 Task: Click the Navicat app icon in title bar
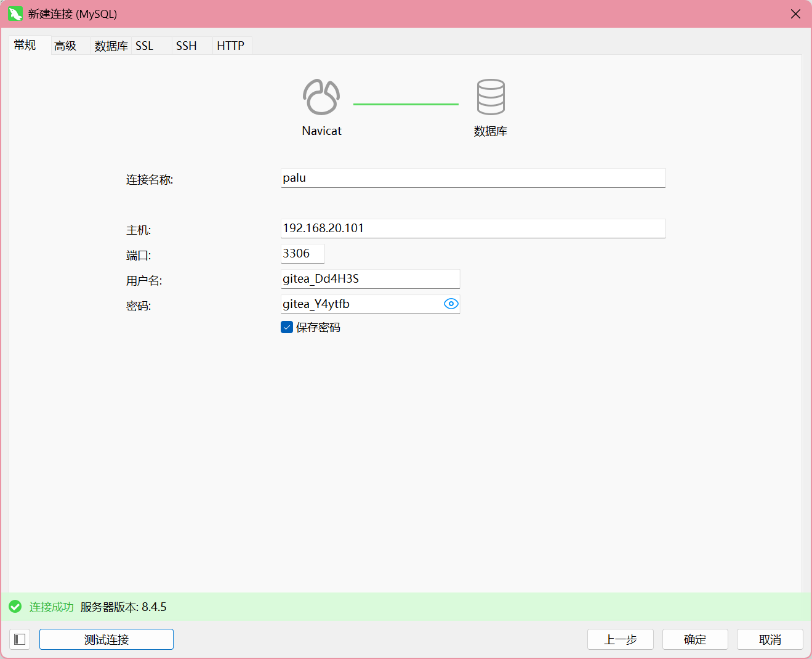pyautogui.click(x=15, y=14)
